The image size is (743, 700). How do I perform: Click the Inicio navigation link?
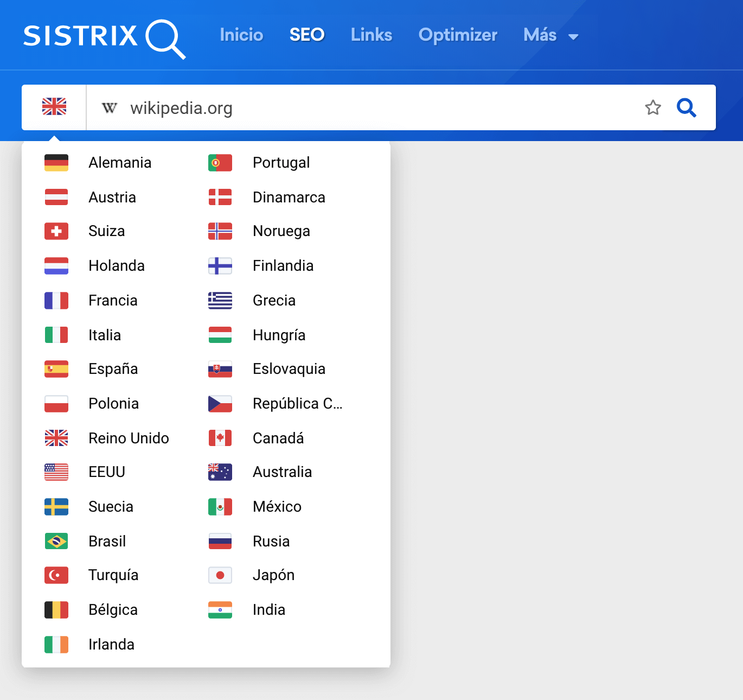[241, 35]
